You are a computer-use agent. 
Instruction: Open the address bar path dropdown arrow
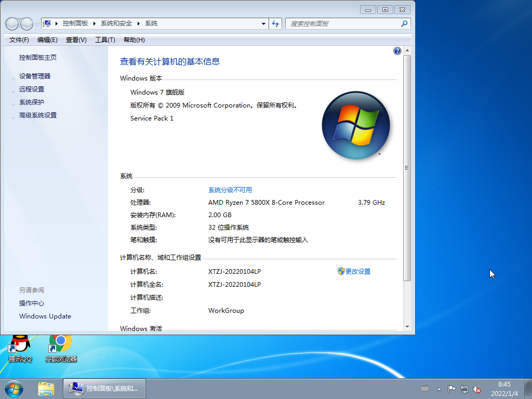pos(263,23)
